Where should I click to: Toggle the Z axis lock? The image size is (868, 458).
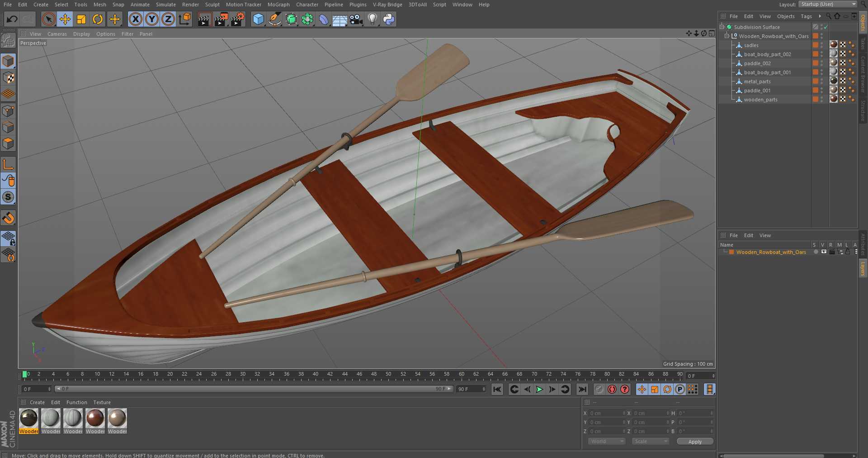tap(168, 19)
